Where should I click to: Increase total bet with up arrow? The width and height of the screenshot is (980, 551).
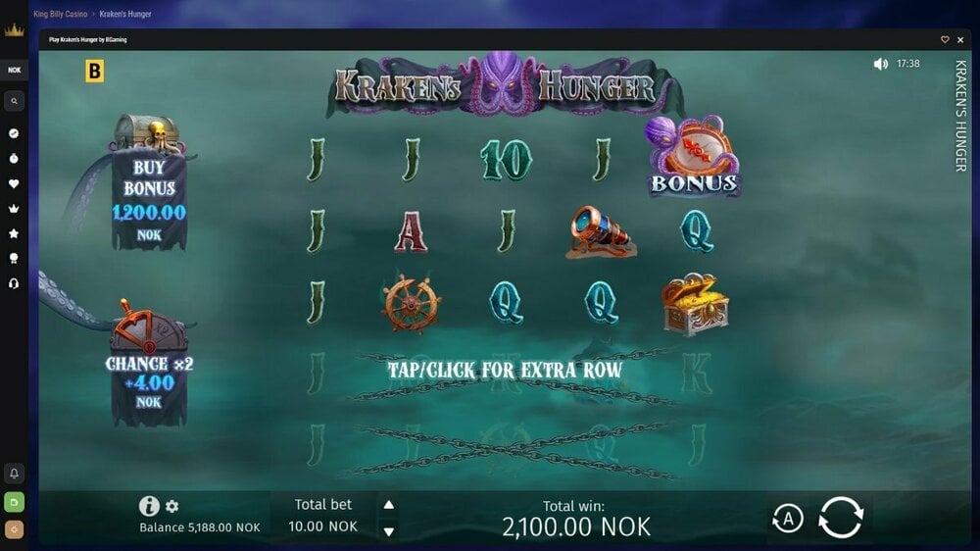[x=389, y=504]
